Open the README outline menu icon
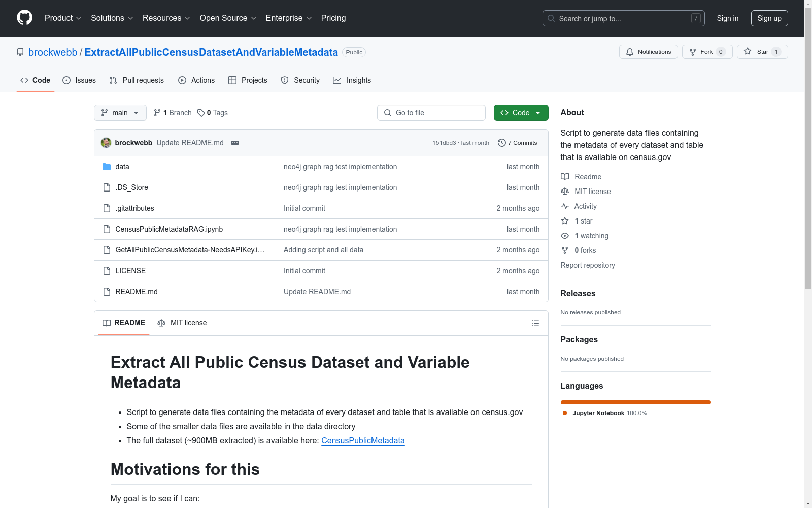812x508 pixels. (535, 323)
